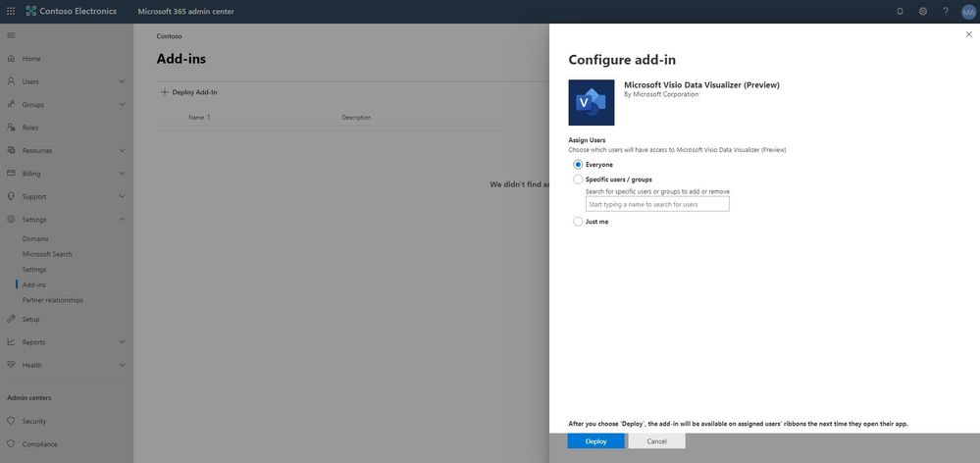Image resolution: width=980 pixels, height=463 pixels.
Task: Click the Support headset icon
Action: point(11,196)
